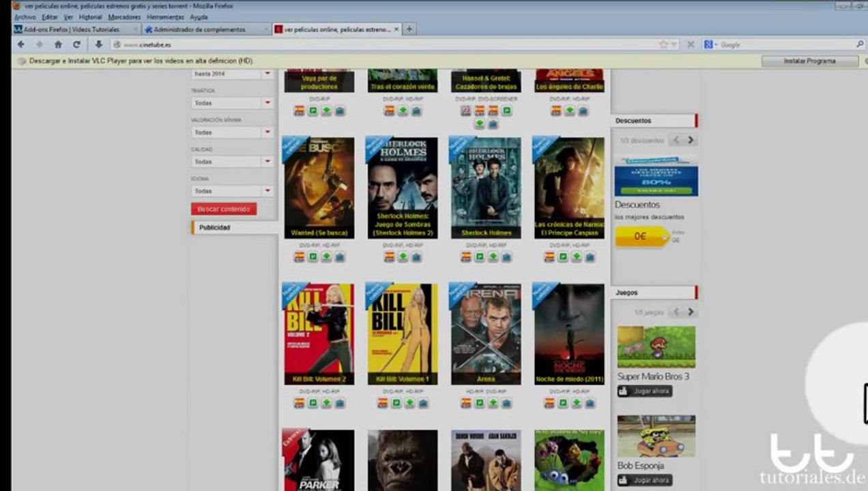
Task: Open the 'hasta 2014' year dropdown
Action: click(233, 73)
